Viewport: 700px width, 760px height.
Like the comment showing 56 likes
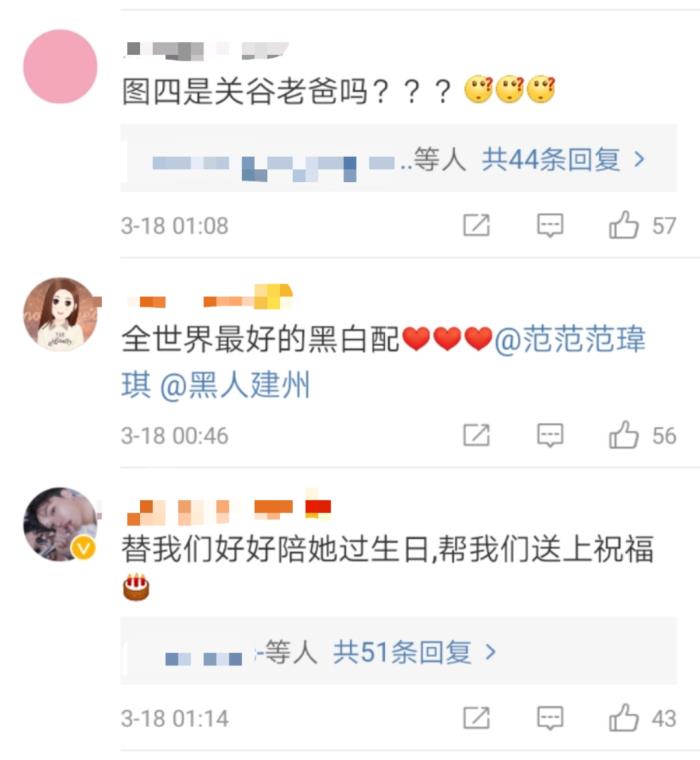point(623,435)
